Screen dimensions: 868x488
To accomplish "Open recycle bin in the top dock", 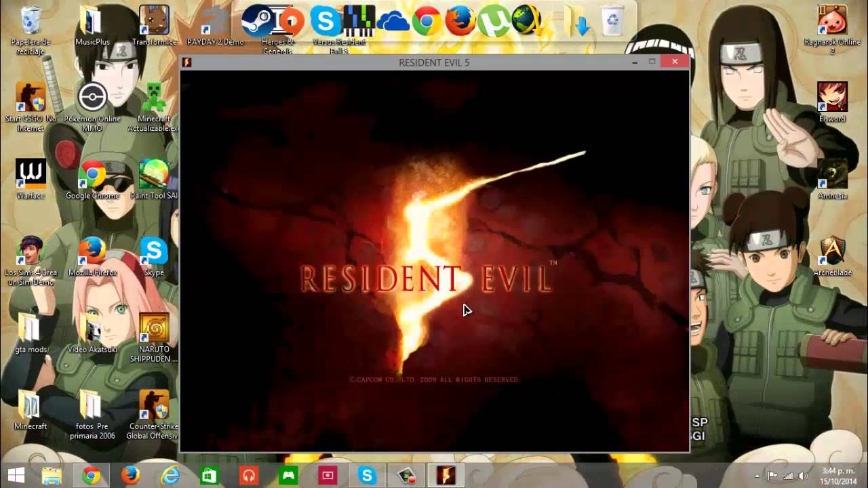I will (612, 21).
